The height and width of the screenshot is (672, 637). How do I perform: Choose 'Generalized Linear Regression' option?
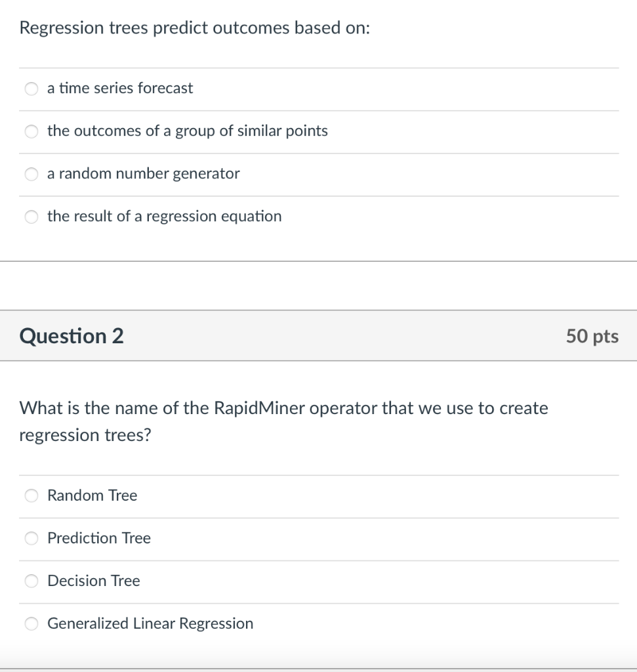coord(31,623)
